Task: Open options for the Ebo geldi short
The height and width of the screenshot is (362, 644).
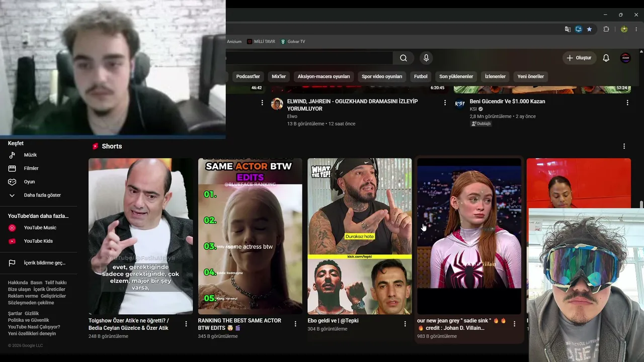Action: 405,324
